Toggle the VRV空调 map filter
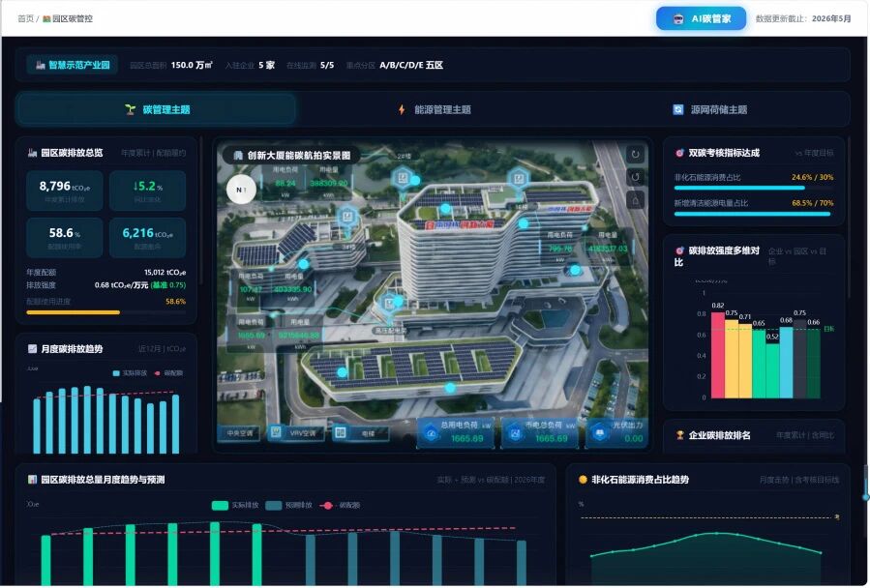Image resolution: width=870 pixels, height=588 pixels. [294, 433]
